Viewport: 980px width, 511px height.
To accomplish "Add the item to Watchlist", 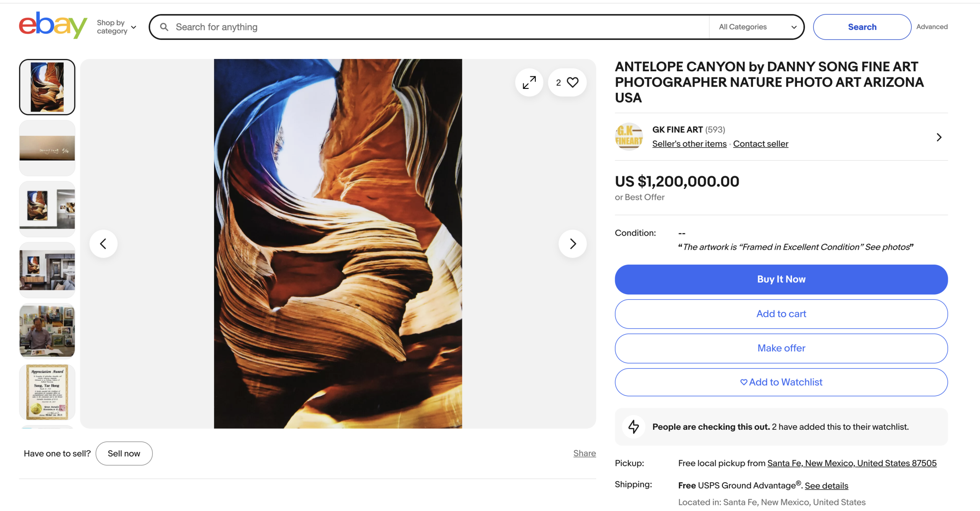I will click(x=781, y=382).
